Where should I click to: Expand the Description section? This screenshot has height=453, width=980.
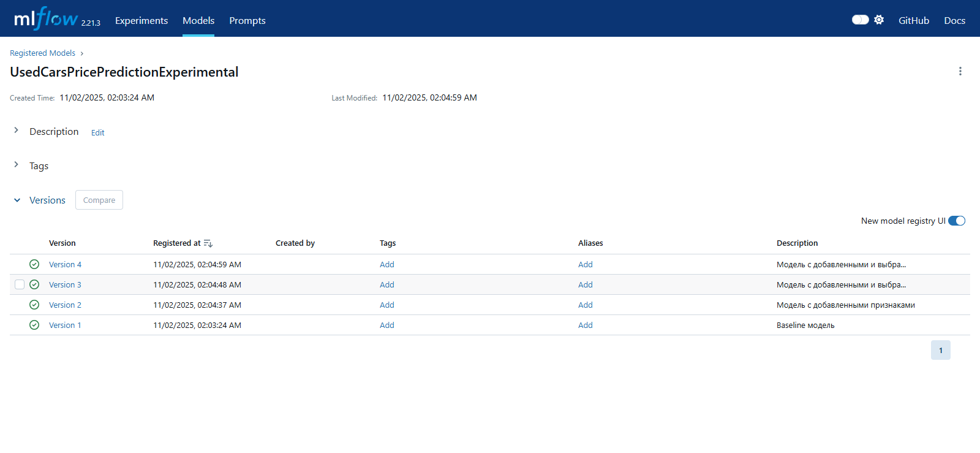[x=17, y=131]
